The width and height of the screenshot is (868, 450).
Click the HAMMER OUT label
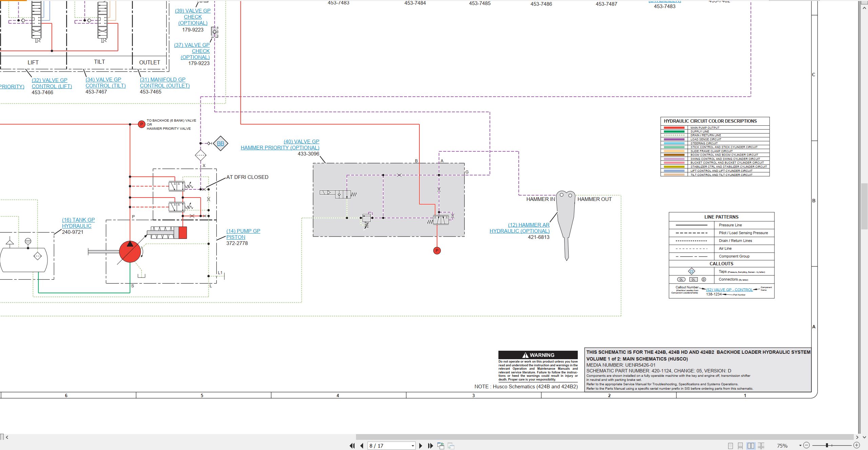[594, 199]
